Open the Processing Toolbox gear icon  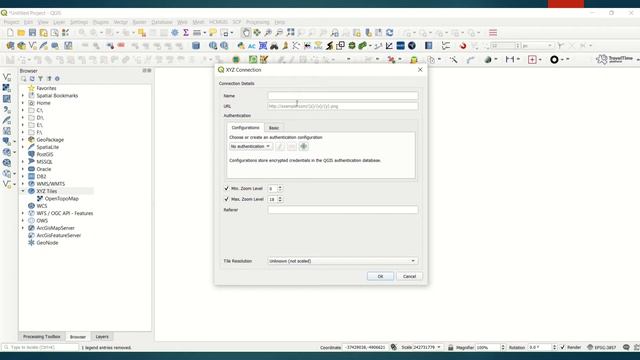(175, 33)
